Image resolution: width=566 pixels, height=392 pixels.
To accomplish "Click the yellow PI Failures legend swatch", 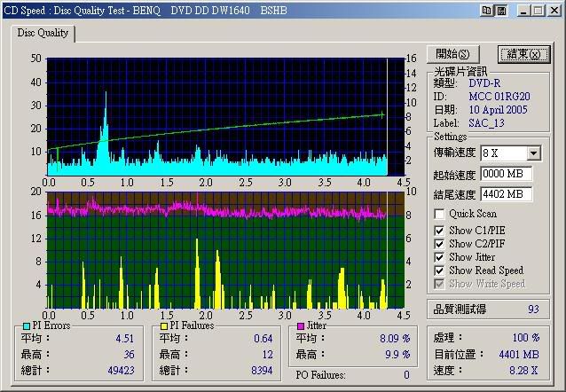I will (164, 326).
